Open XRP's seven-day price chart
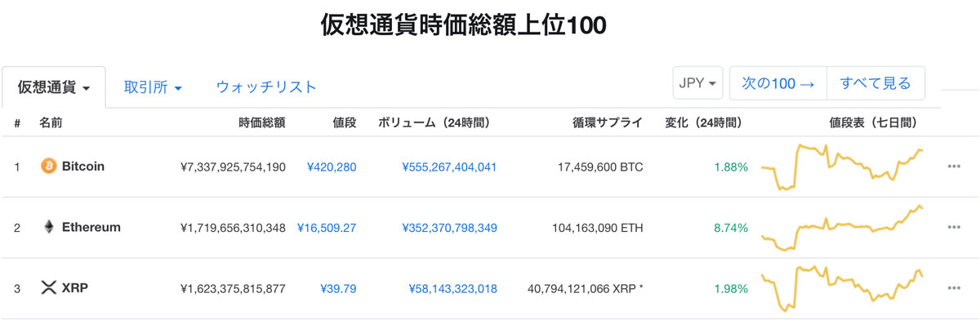980x320 pixels. 844,288
